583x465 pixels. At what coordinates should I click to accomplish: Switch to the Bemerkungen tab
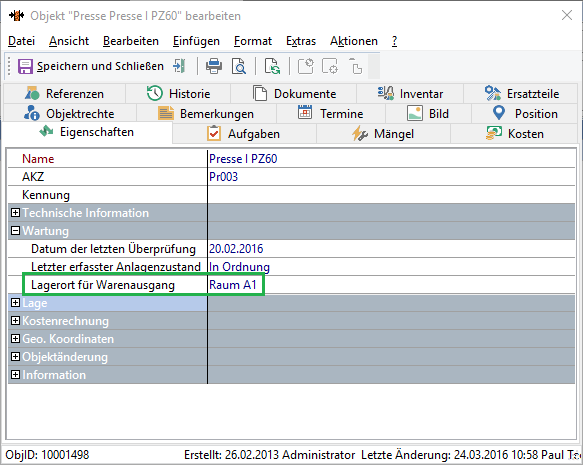(x=206, y=113)
